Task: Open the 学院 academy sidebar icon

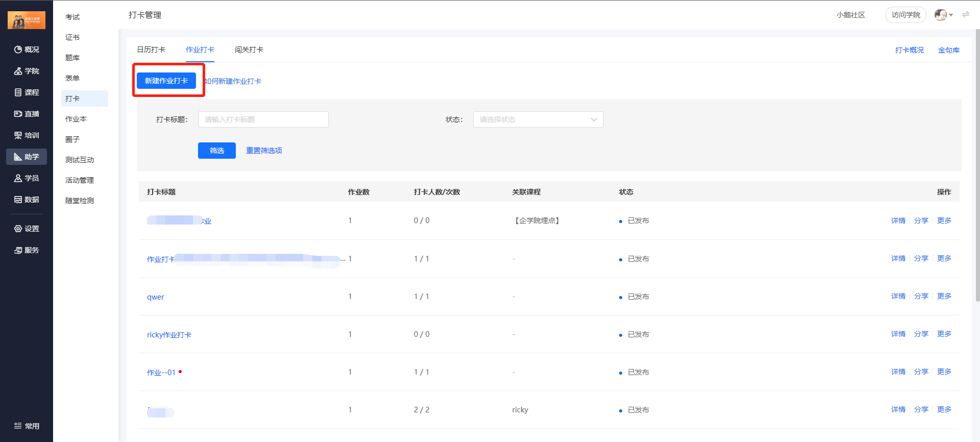Action: (x=27, y=71)
